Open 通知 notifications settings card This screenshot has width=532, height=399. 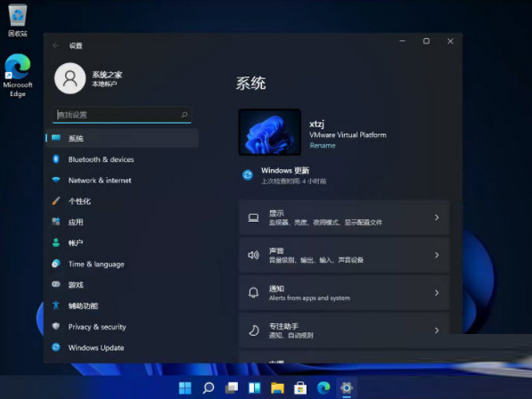[x=344, y=292]
